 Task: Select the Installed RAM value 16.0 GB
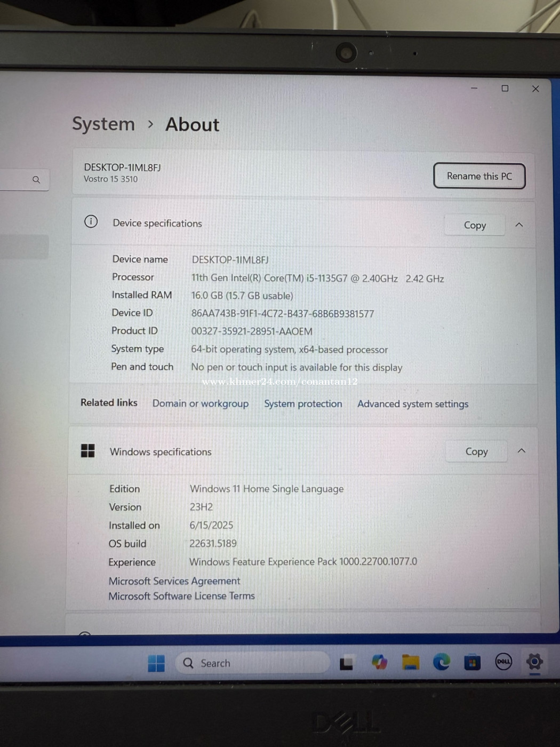242,296
